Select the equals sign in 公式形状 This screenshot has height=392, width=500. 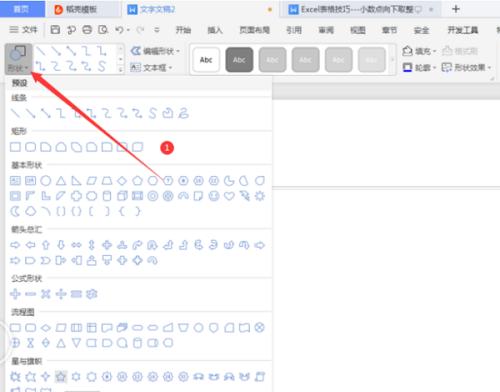coord(76,294)
